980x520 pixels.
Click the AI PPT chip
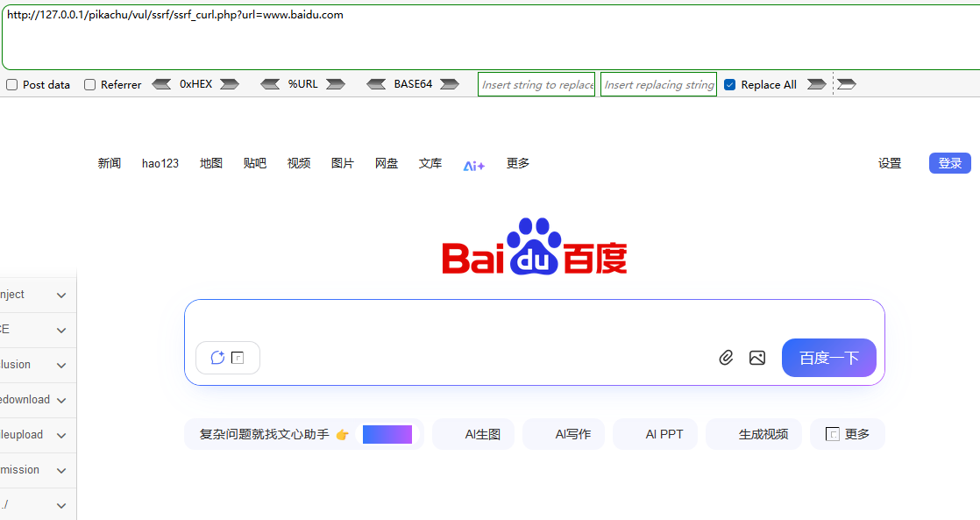(x=655, y=434)
